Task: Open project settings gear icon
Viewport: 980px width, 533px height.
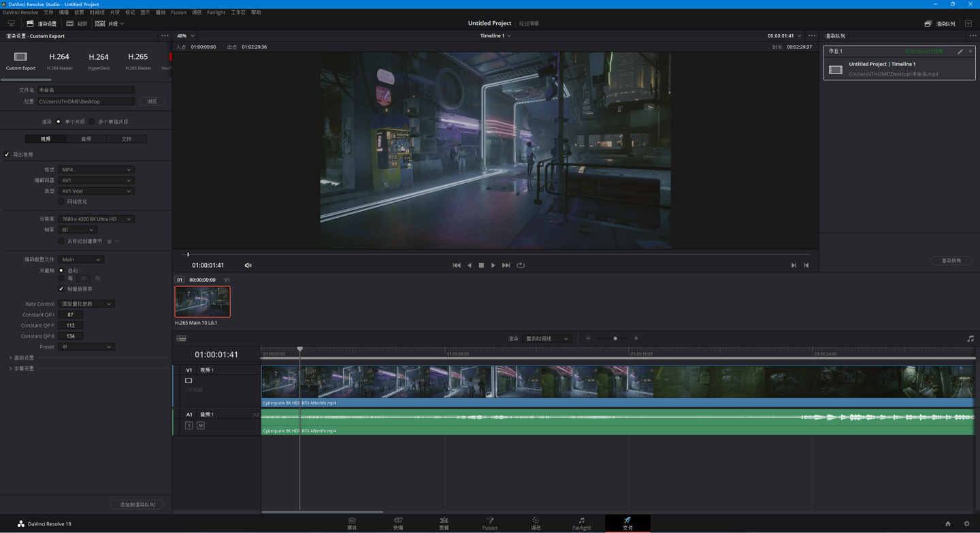Action: (966, 523)
